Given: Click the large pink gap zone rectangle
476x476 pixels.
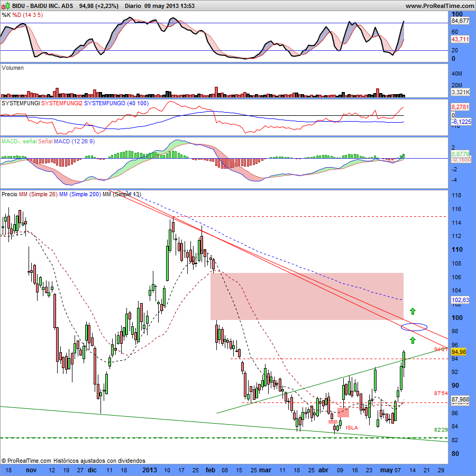Looking at the screenshot, I should click(307, 296).
